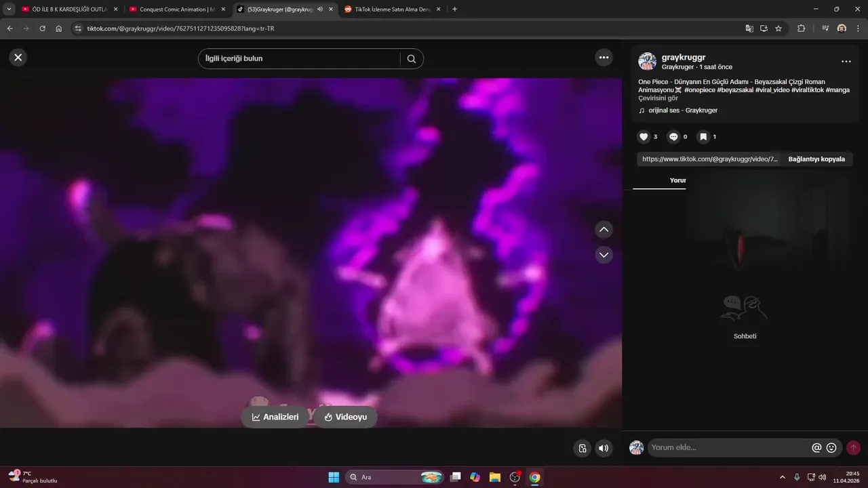868x488 pixels.
Task: Open Chrome's three-dot main menu
Action: [x=858, y=28]
